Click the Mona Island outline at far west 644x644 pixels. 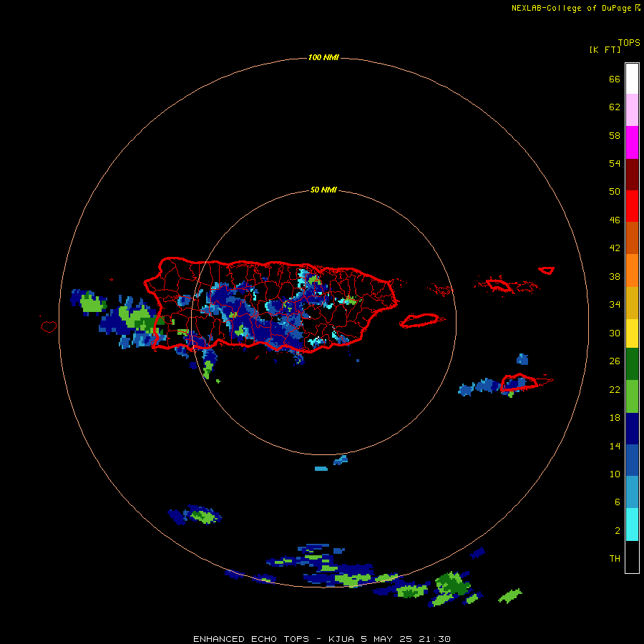pyautogui.click(x=49, y=326)
